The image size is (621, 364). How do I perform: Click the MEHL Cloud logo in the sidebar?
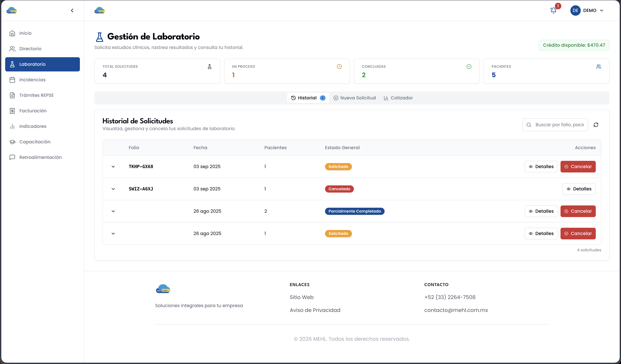12,10
